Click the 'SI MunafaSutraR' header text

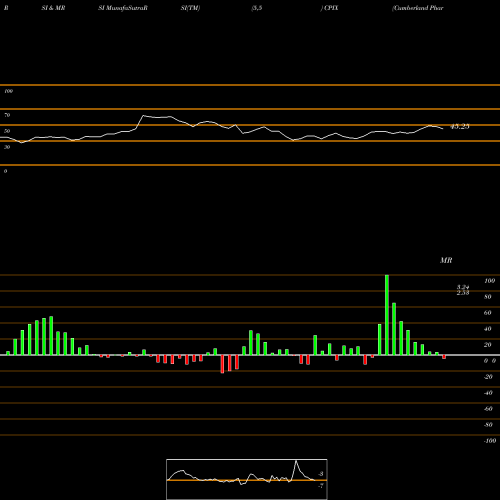[x=123, y=8]
